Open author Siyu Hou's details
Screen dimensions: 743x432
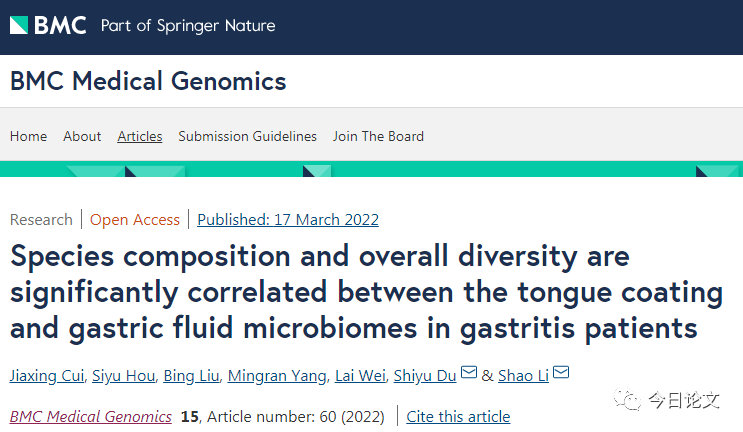[124, 376]
